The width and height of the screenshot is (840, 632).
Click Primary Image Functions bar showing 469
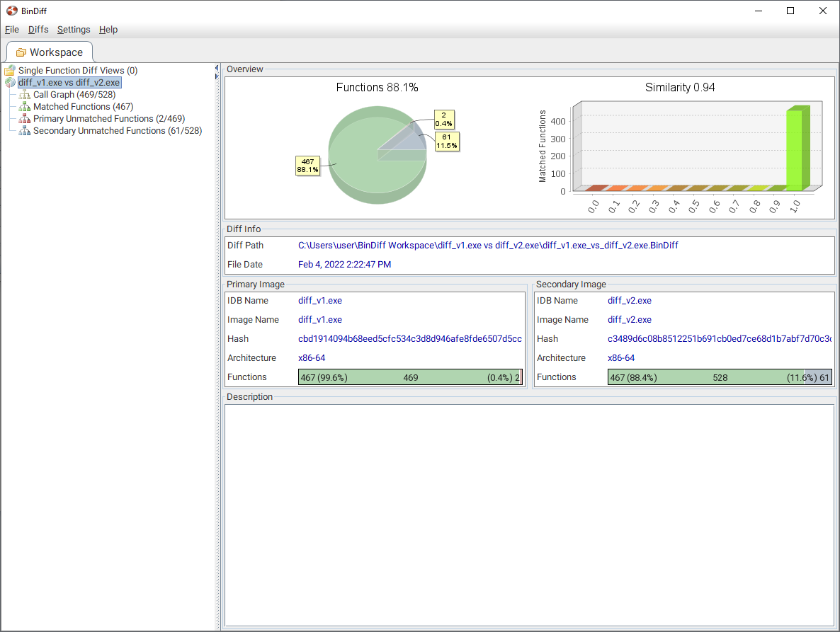pos(410,377)
